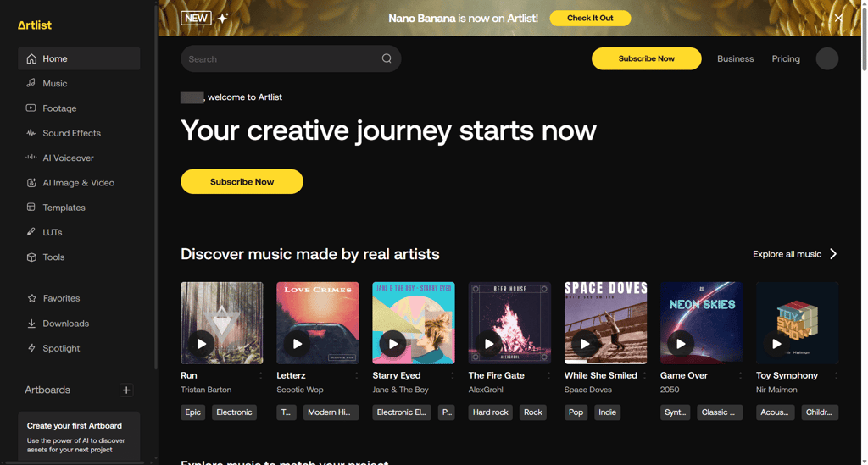
Task: Click the Tools cube icon
Action: (31, 257)
